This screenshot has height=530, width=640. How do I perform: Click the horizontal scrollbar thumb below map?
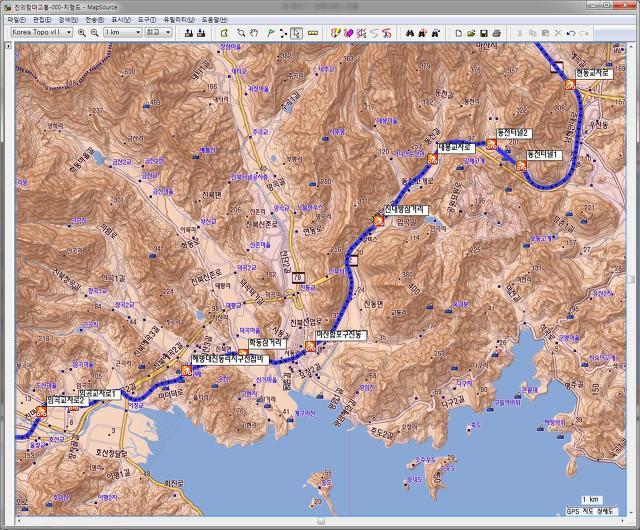pos(321,521)
